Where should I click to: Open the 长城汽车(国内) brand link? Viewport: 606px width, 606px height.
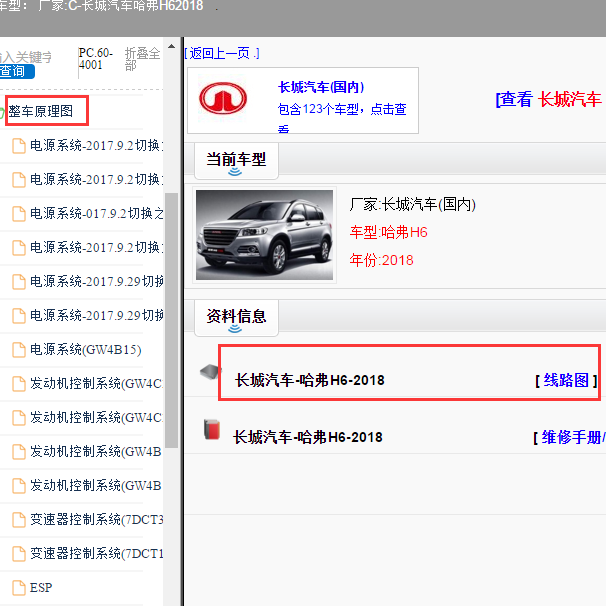point(321,87)
